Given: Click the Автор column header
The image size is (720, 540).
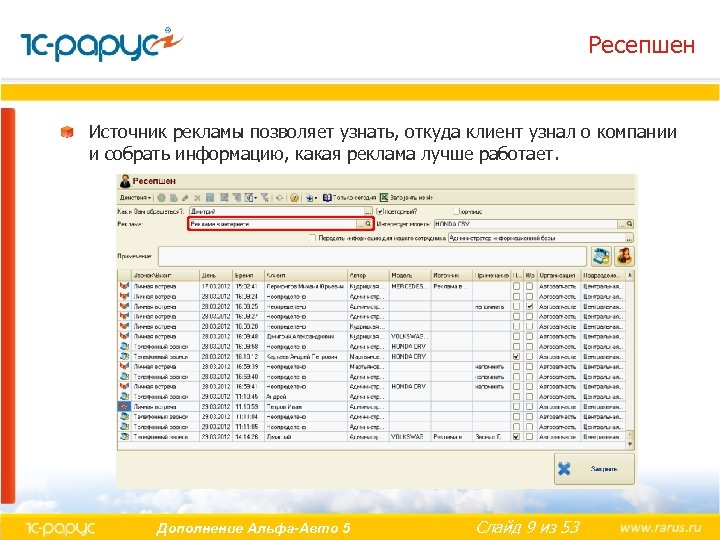Looking at the screenshot, I should click(x=368, y=275).
